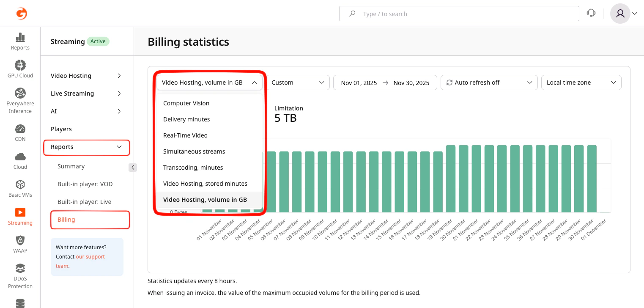This screenshot has width=644, height=308.
Task: Open the Reports section in the sidebar
Action: (x=20, y=41)
